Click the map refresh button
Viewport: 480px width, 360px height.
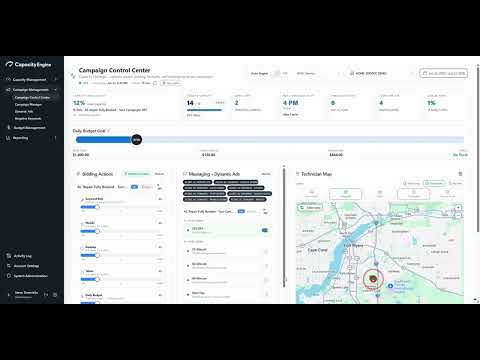(x=310, y=207)
